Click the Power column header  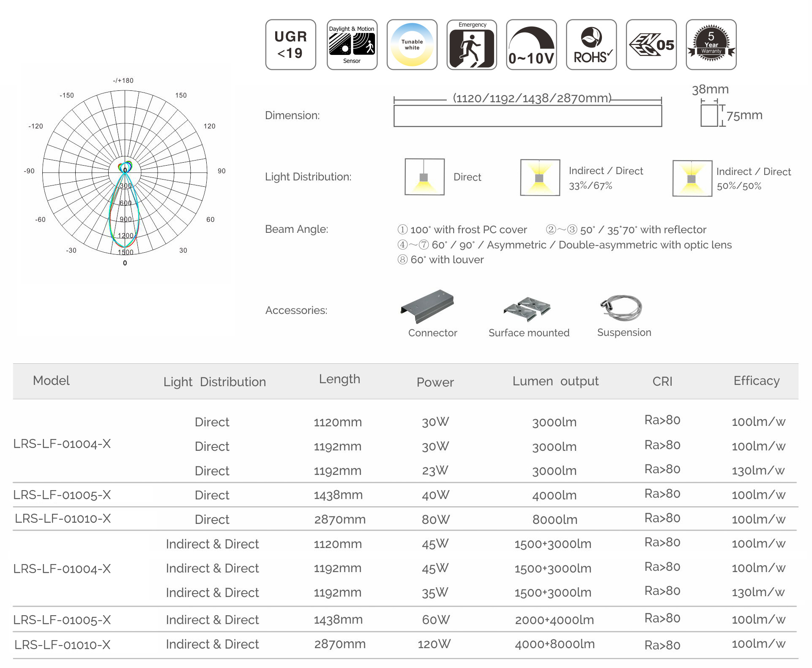pos(435,382)
